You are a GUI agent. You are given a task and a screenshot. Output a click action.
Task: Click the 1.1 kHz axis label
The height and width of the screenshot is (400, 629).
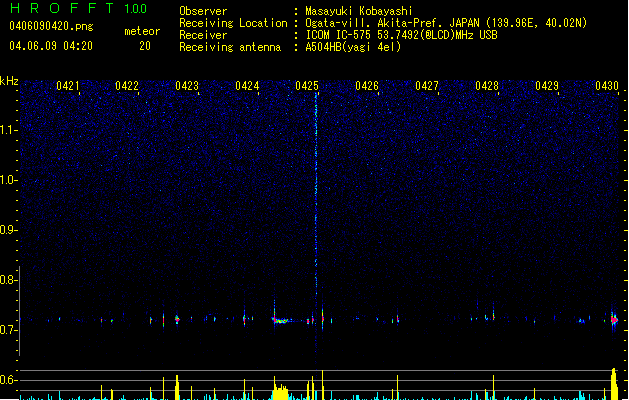click(x=9, y=130)
